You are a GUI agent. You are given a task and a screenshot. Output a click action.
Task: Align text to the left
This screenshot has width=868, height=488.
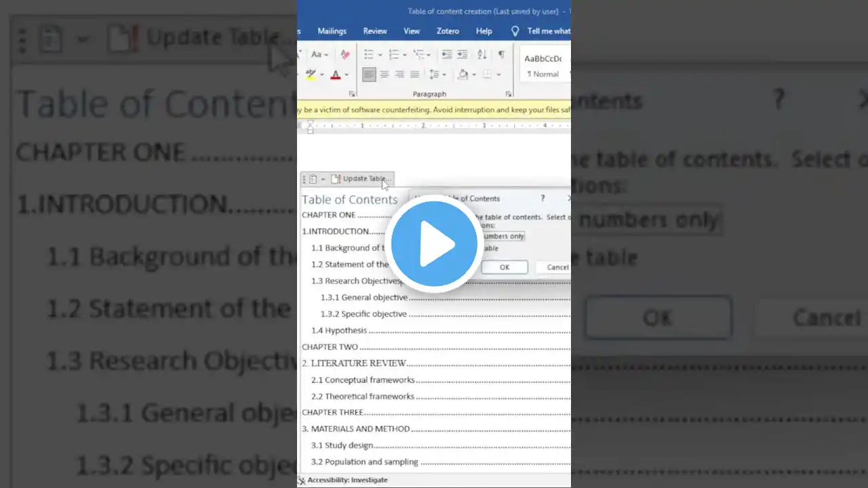pyautogui.click(x=369, y=75)
